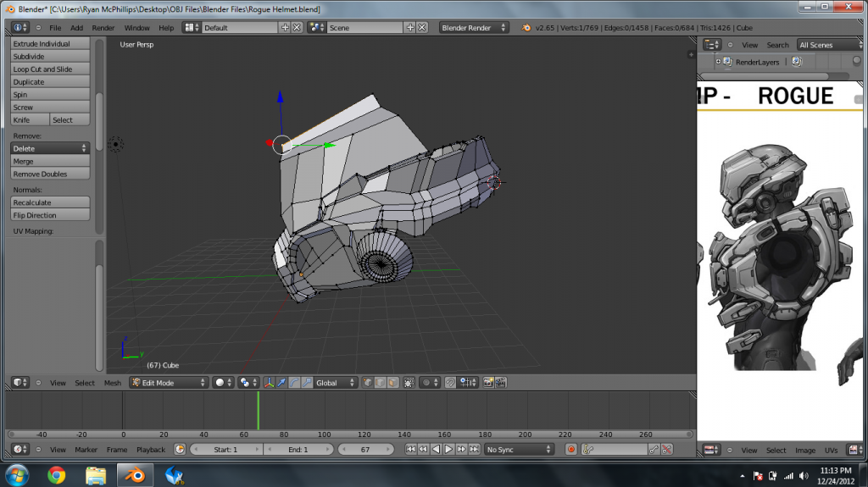Toggle automatic keyframe record button
Screen dimensions: 868x487
[570, 450]
